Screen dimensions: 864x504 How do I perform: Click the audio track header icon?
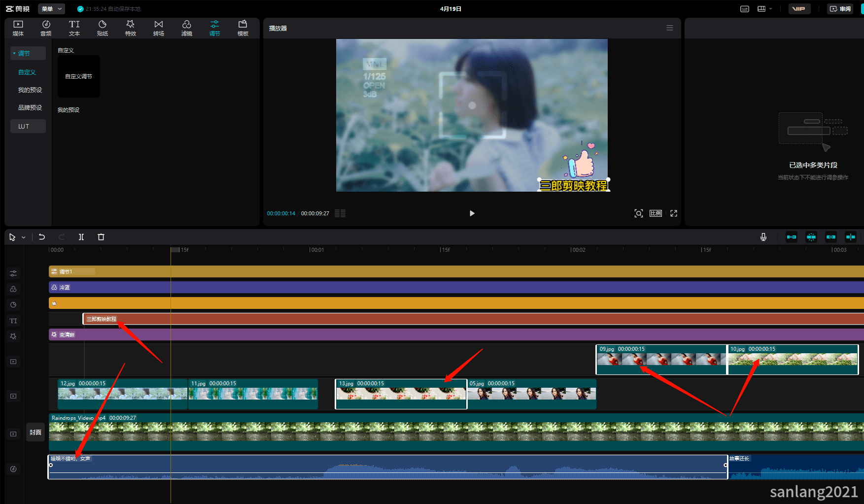pos(13,469)
